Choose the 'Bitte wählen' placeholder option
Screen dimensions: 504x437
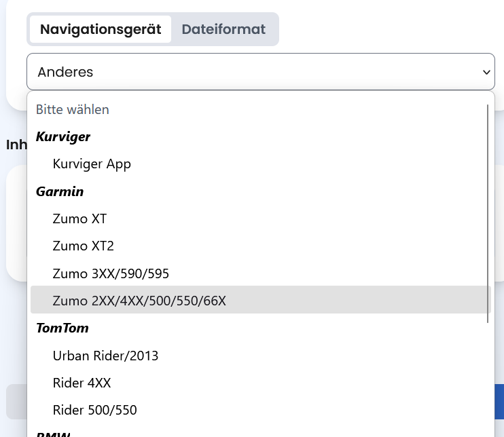point(73,109)
